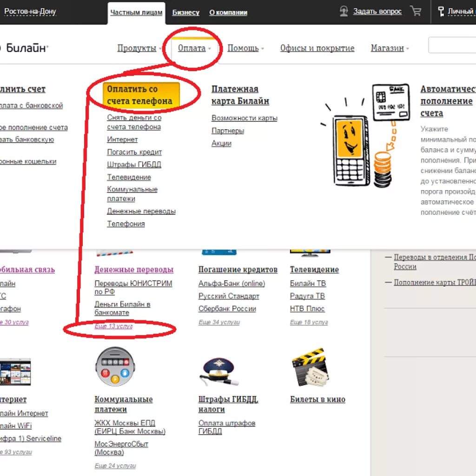
Task: Open Деньги Билайн в банкомате
Action: click(122, 308)
